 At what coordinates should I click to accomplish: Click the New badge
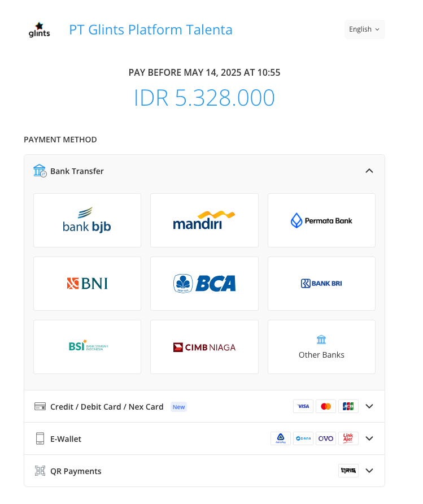[x=178, y=407]
